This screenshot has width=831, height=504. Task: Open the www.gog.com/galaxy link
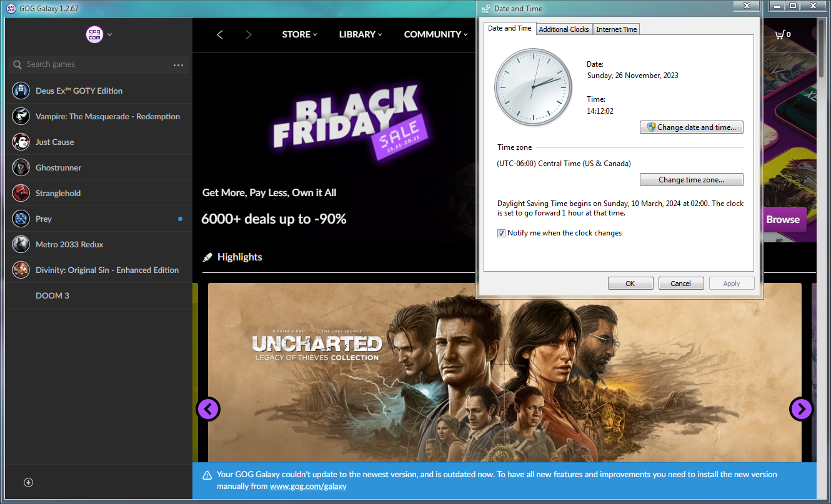click(308, 486)
